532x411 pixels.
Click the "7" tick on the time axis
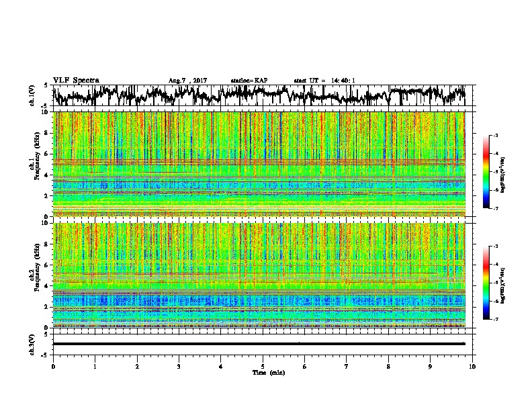(x=347, y=367)
